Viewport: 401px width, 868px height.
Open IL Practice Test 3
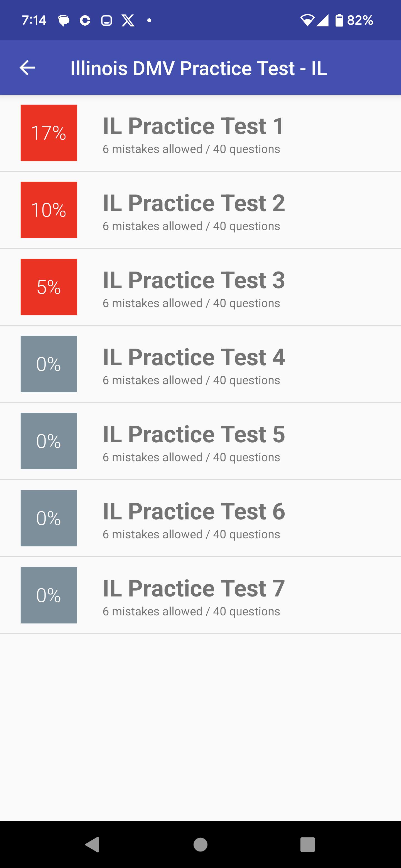pyautogui.click(x=200, y=287)
